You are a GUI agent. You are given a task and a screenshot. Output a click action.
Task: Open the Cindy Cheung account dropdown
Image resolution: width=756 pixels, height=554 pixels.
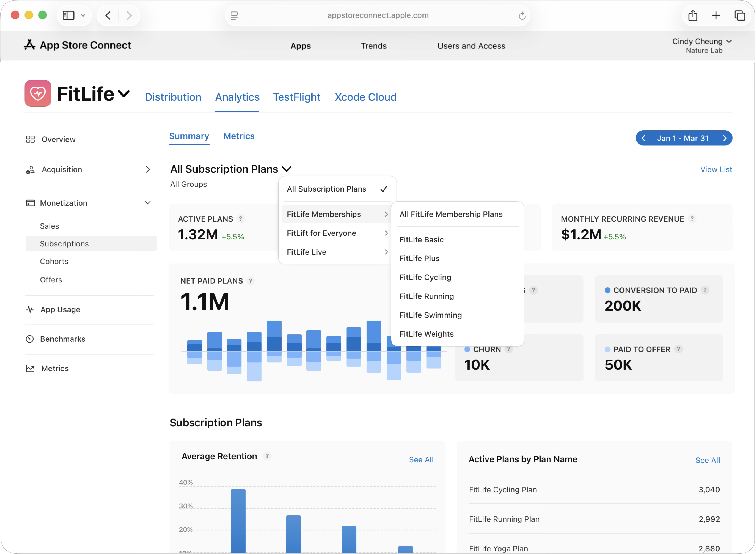tap(701, 42)
